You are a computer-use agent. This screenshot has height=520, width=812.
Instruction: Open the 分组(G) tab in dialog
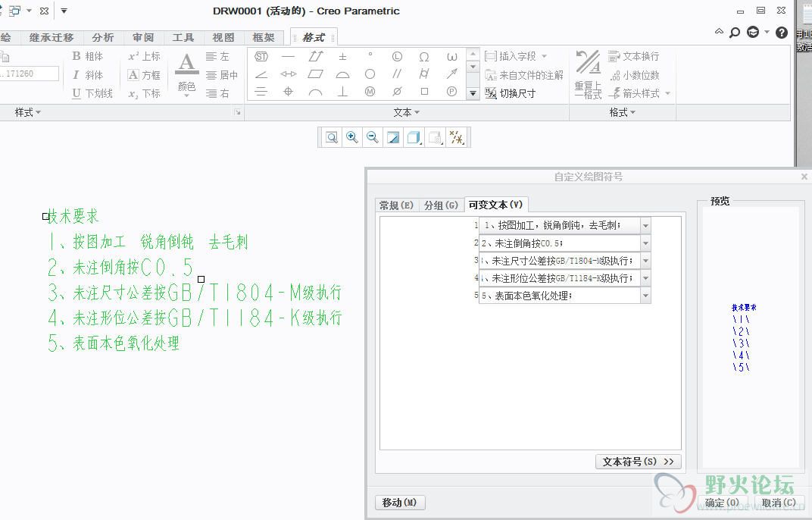tap(441, 205)
